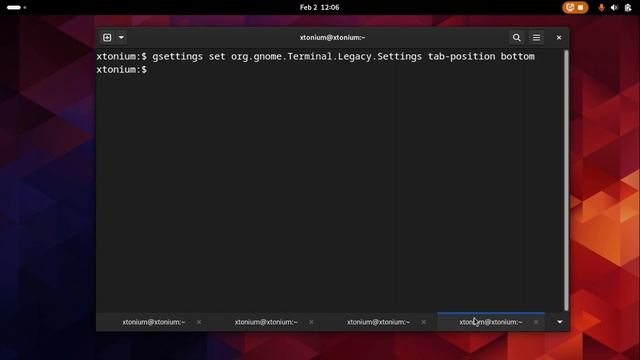Open the clock showing Feb 2 12:06
This screenshot has height=360, width=640.
coord(320,7)
